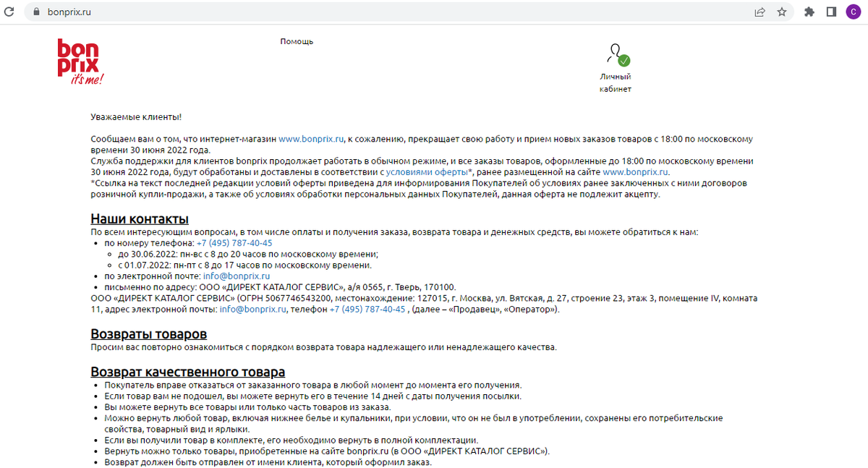Open the browser extensions puzzle icon
The image size is (868, 468).
click(809, 12)
